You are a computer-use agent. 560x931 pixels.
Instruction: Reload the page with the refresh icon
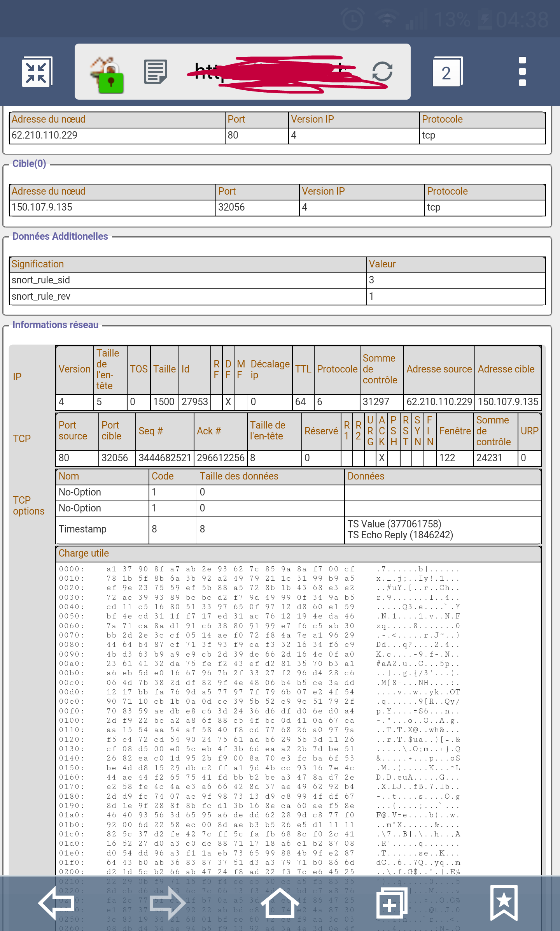click(382, 72)
